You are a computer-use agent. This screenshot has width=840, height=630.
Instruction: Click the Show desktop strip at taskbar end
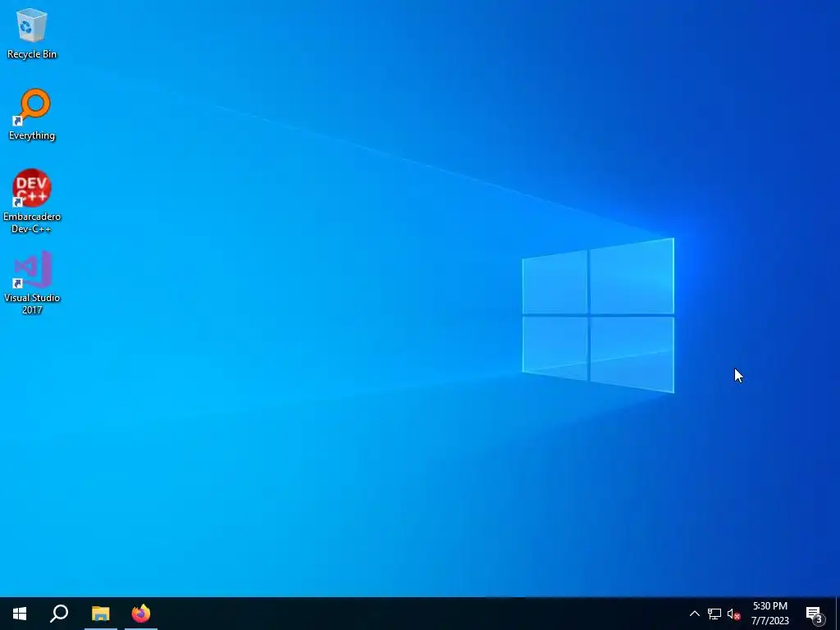(838, 614)
